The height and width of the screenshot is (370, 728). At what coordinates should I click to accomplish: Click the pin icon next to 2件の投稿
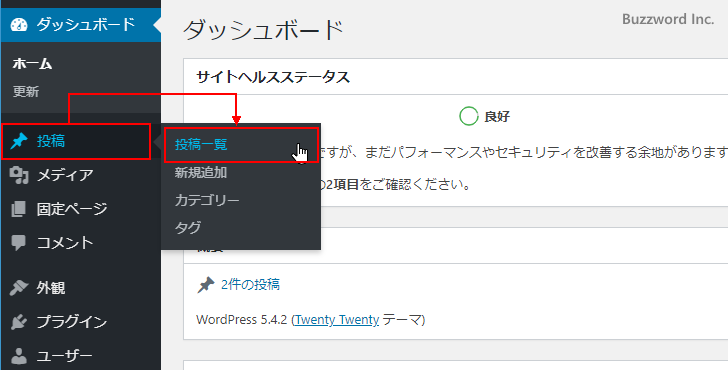click(206, 285)
